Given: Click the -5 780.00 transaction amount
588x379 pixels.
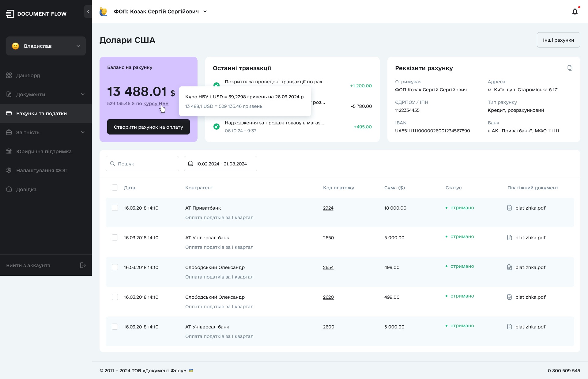Looking at the screenshot, I should click(361, 106).
